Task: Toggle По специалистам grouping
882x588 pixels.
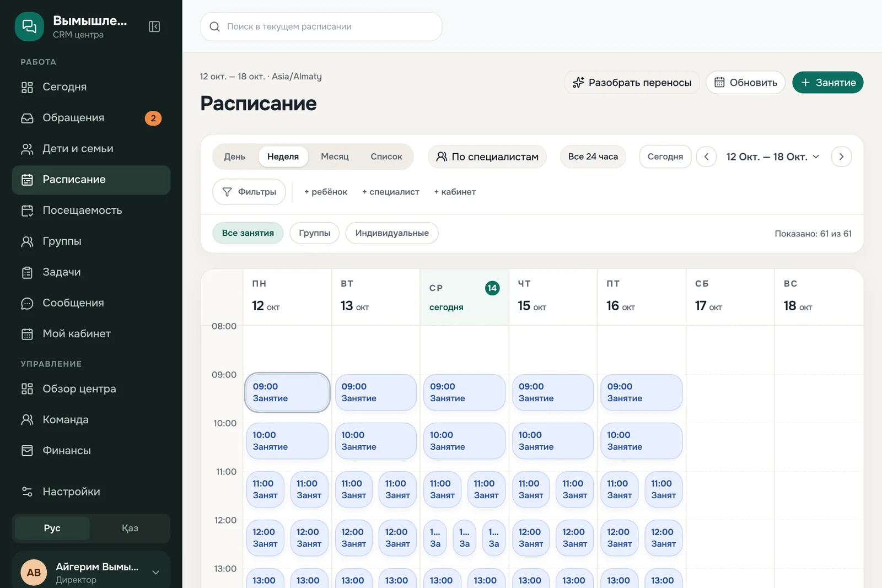Action: click(487, 157)
